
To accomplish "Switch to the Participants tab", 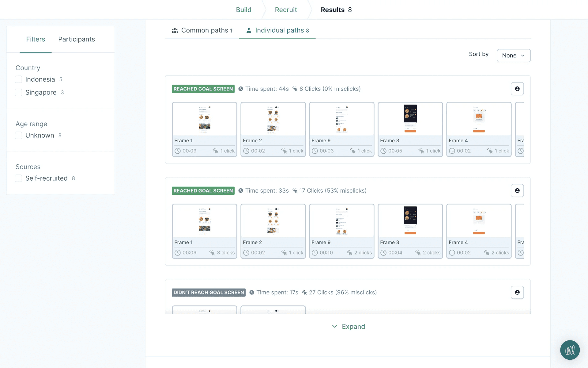I will [x=77, y=39].
